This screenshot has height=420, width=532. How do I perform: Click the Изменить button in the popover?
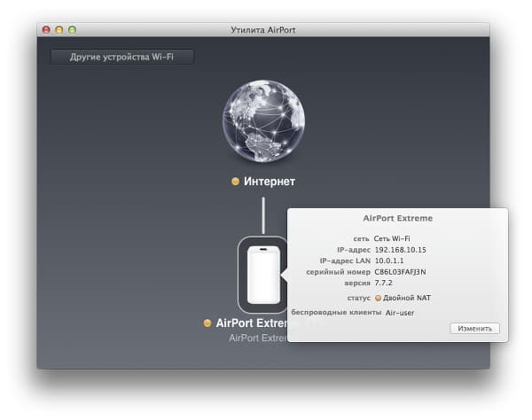474,328
